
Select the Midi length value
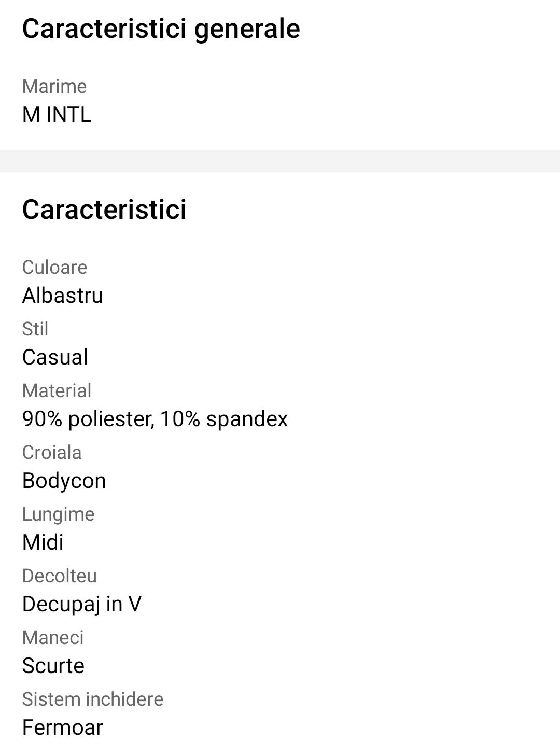pos(43,542)
